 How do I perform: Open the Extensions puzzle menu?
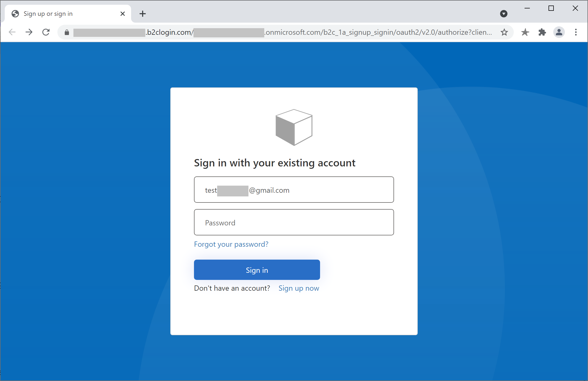542,32
